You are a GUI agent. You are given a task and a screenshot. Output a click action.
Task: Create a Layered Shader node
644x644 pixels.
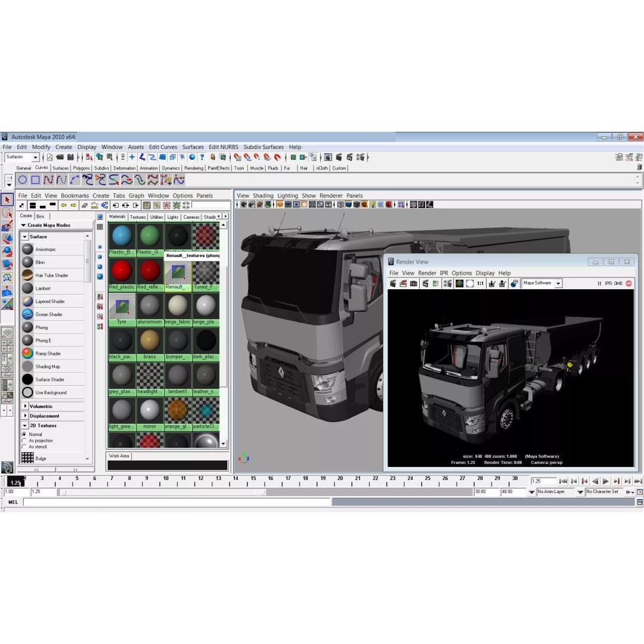pos(52,302)
